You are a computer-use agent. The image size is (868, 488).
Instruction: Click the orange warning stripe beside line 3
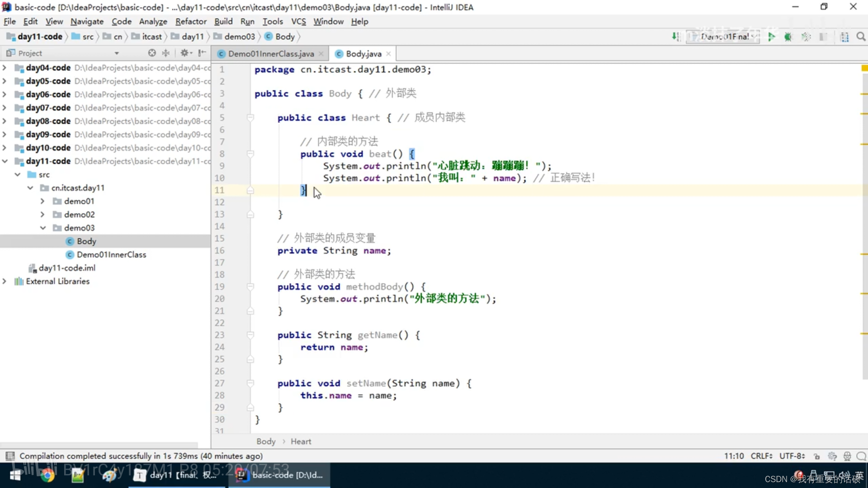pyautogui.click(x=864, y=94)
